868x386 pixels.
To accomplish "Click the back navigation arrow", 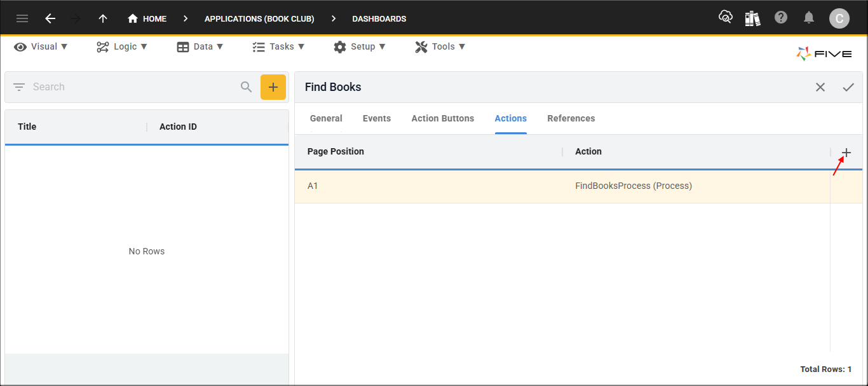I will 50,18.
